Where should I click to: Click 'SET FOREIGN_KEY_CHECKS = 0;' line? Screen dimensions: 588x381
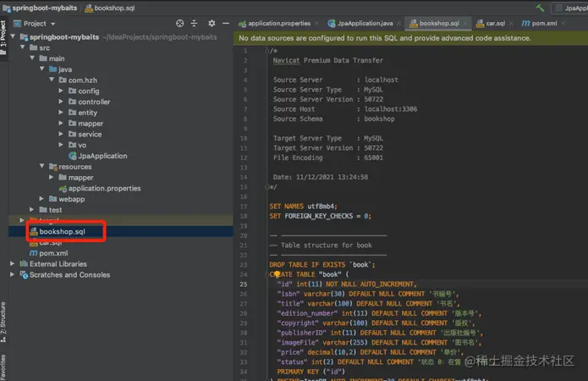pos(320,216)
